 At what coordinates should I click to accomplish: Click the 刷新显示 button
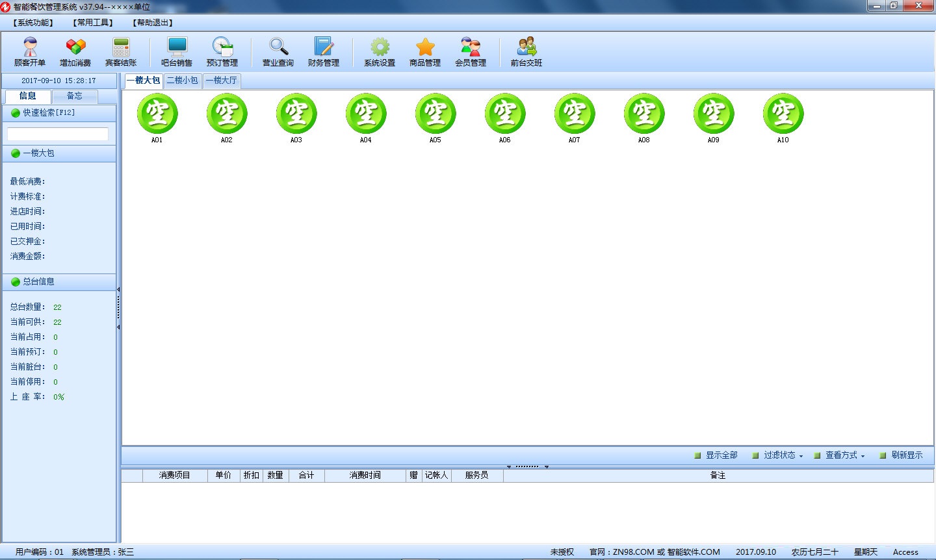click(x=901, y=455)
